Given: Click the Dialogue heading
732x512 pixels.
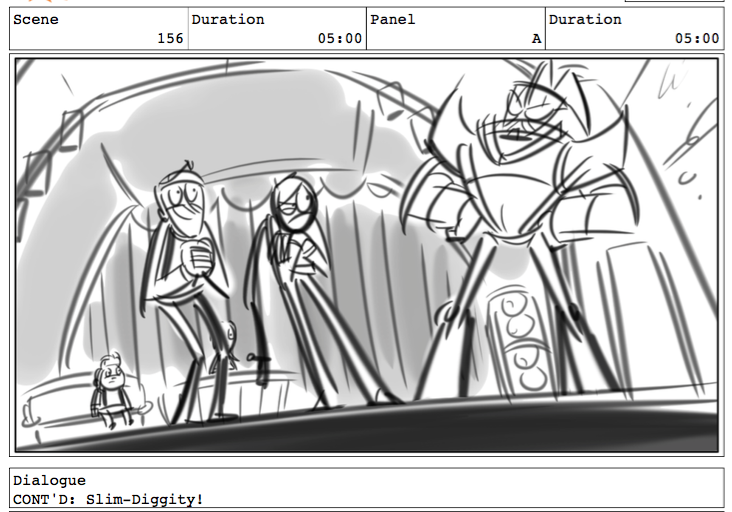Looking at the screenshot, I should (49, 481).
